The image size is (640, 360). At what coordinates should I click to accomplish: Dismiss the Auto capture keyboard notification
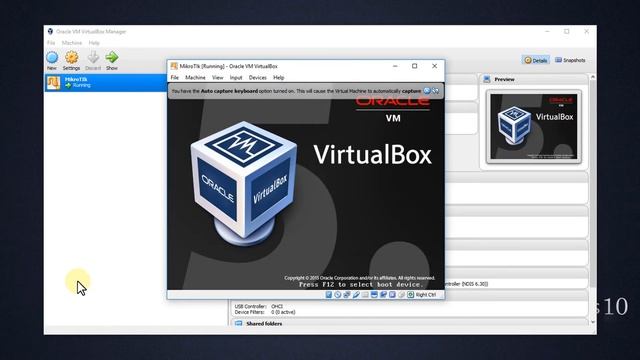[x=427, y=91]
